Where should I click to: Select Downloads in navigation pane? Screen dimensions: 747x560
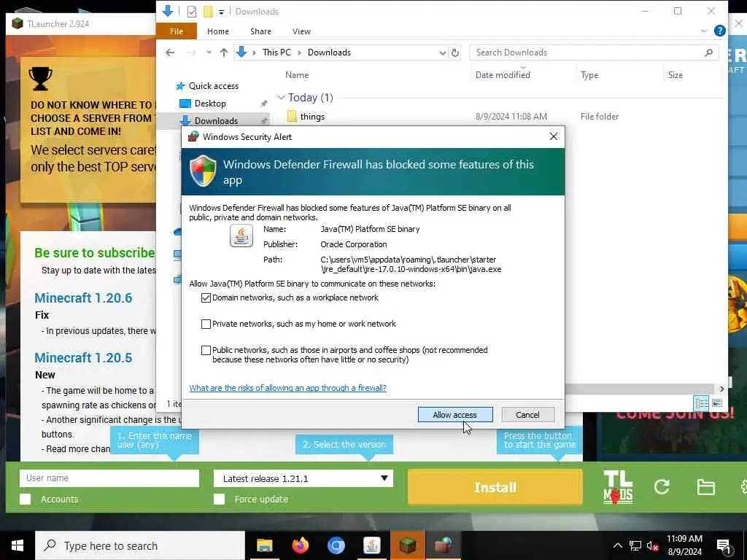(216, 121)
